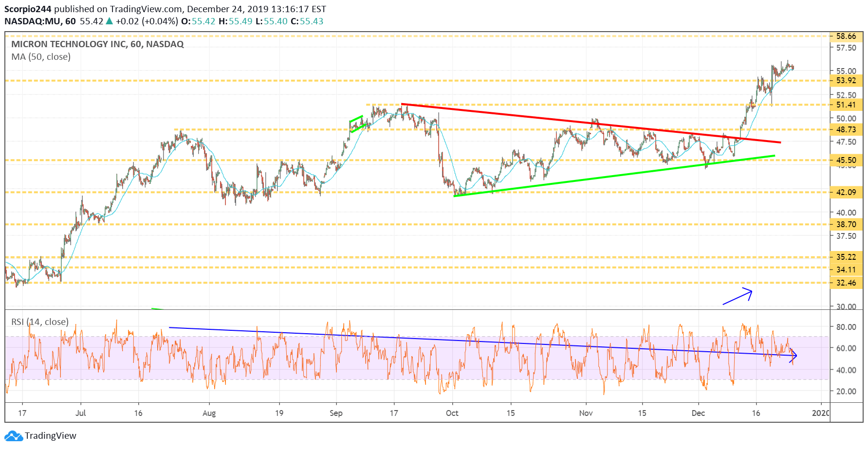Click the Oct label on the time axis
The height and width of the screenshot is (449, 868).
point(452,413)
